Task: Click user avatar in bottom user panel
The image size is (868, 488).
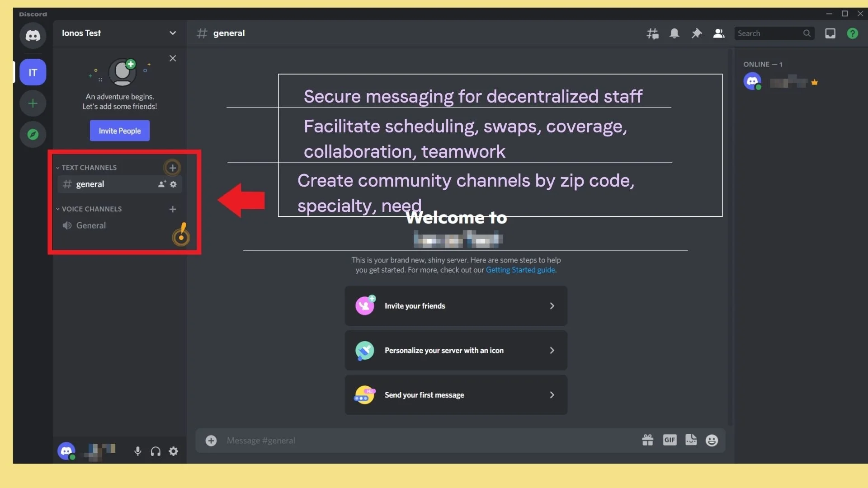Action: tap(66, 451)
